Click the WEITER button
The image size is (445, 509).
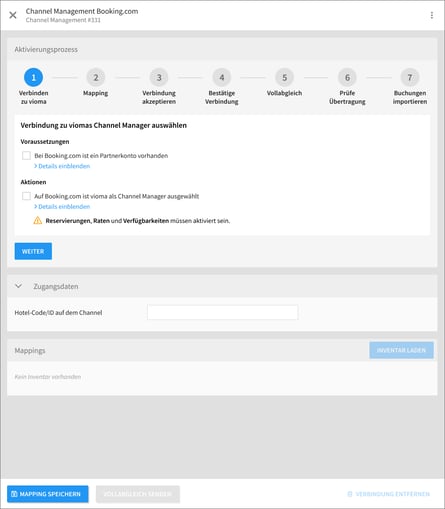(x=33, y=251)
